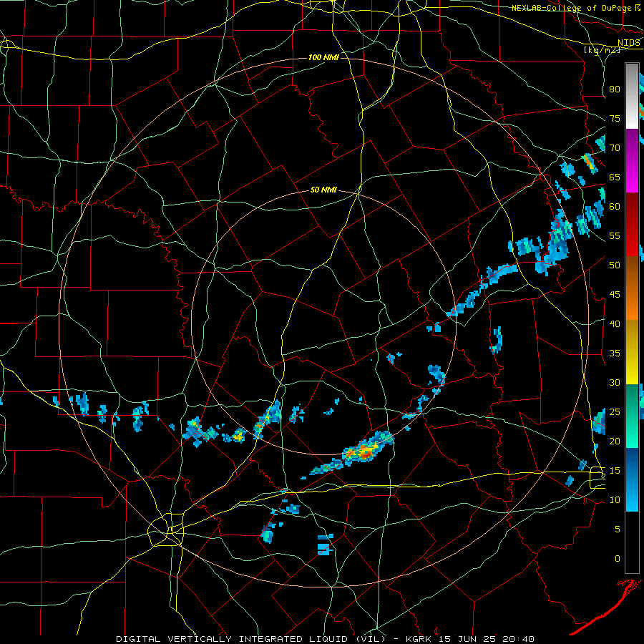Screen dimensions: 644x644
Task: Select the 75 value on the color scale
Action: (615, 119)
